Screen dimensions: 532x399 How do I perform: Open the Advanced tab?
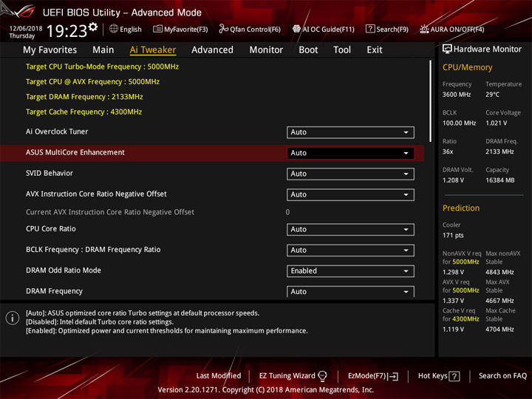pos(212,50)
